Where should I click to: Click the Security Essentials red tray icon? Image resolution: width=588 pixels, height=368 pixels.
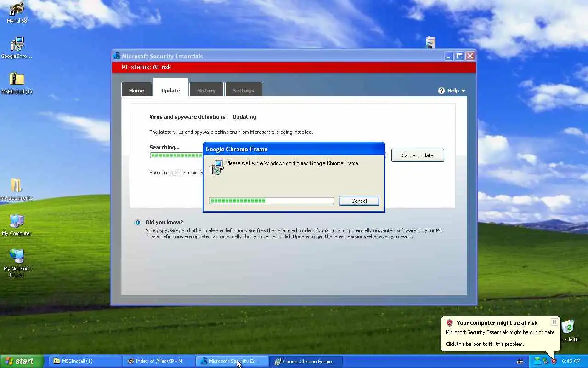pos(554,361)
